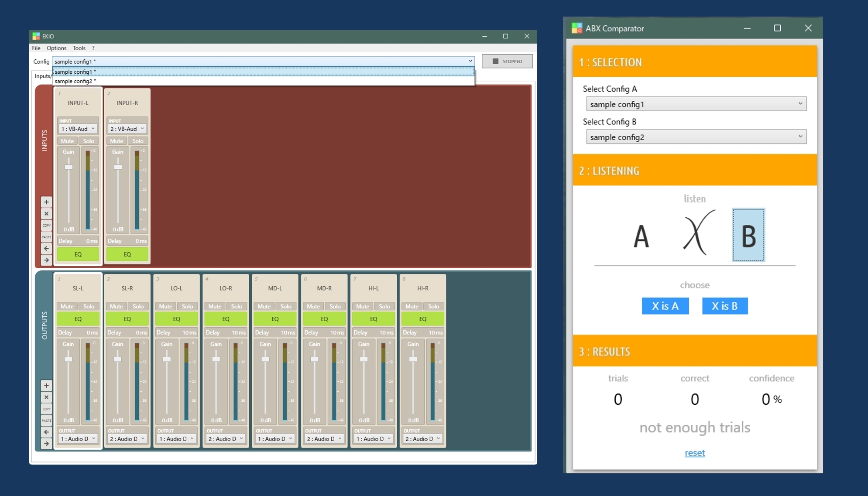Solo the SL-R output channel
Viewport: 868px width, 496px height.
(x=138, y=306)
